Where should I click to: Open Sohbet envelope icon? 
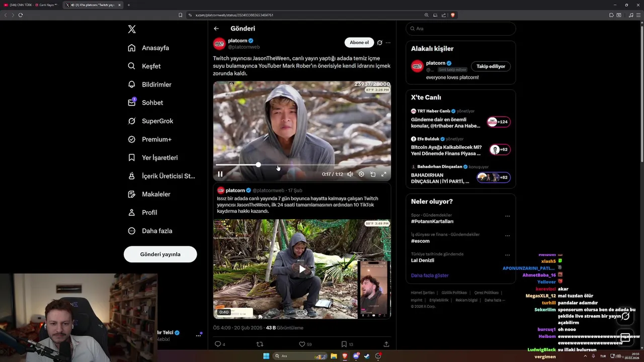tap(131, 103)
